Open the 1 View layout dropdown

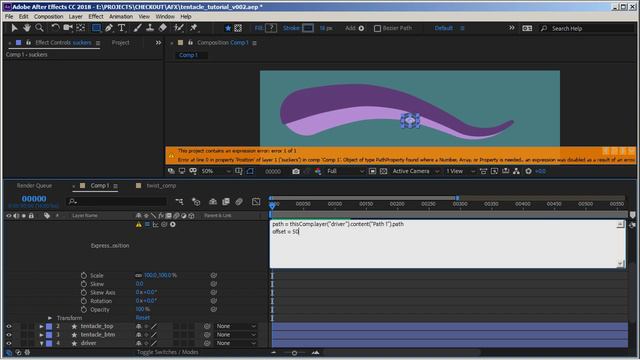[x=460, y=171]
